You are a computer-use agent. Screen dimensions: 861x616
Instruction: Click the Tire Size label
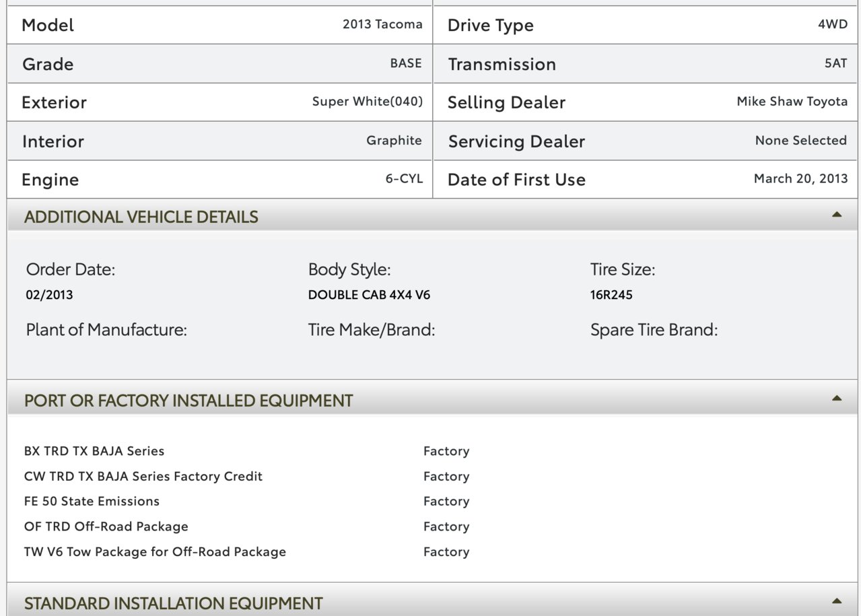click(x=623, y=270)
